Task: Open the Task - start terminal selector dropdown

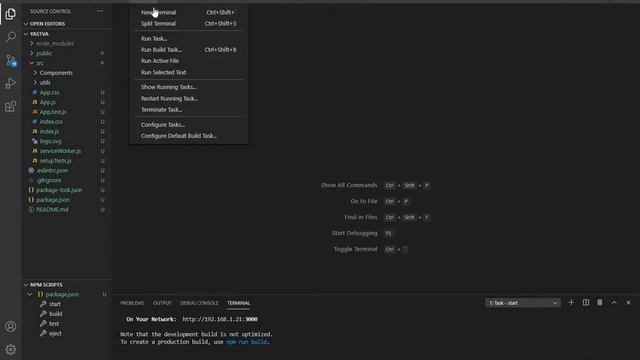Action: [522, 303]
